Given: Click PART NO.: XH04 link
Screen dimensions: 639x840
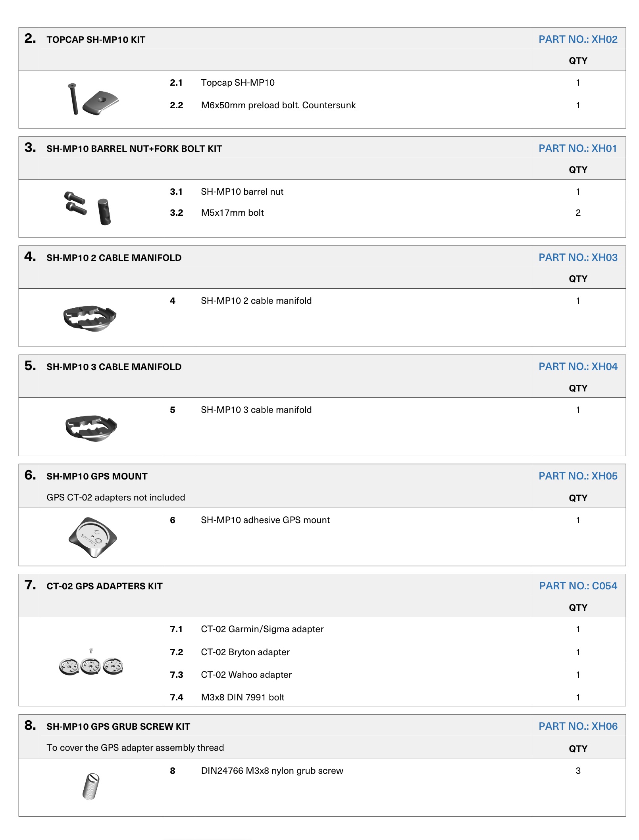Looking at the screenshot, I should (x=577, y=366).
